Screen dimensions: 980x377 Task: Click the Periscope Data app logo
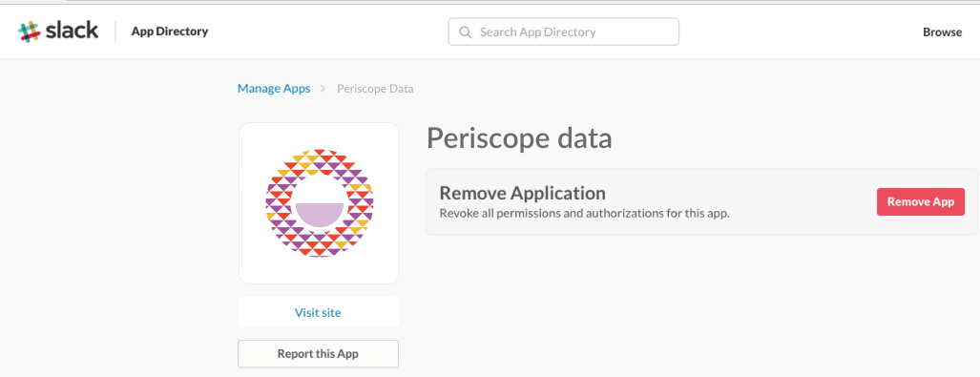coord(319,203)
